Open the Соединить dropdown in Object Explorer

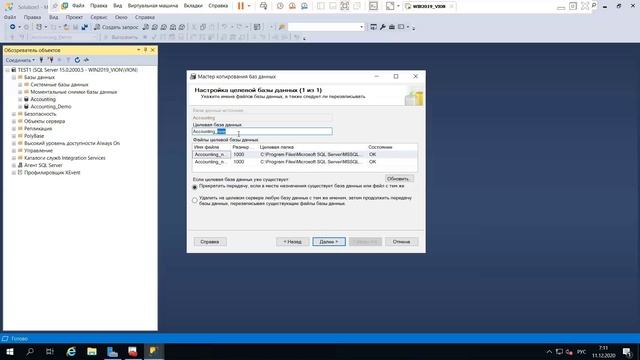pyautogui.click(x=20, y=60)
